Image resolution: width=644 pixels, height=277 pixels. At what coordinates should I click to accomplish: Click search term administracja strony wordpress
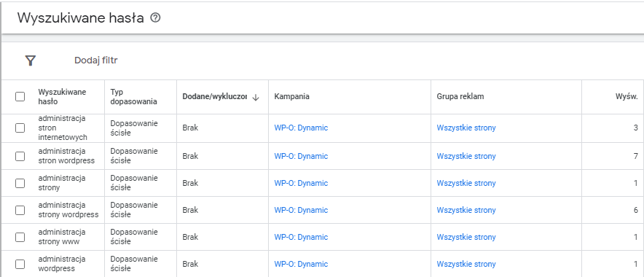coord(68,210)
